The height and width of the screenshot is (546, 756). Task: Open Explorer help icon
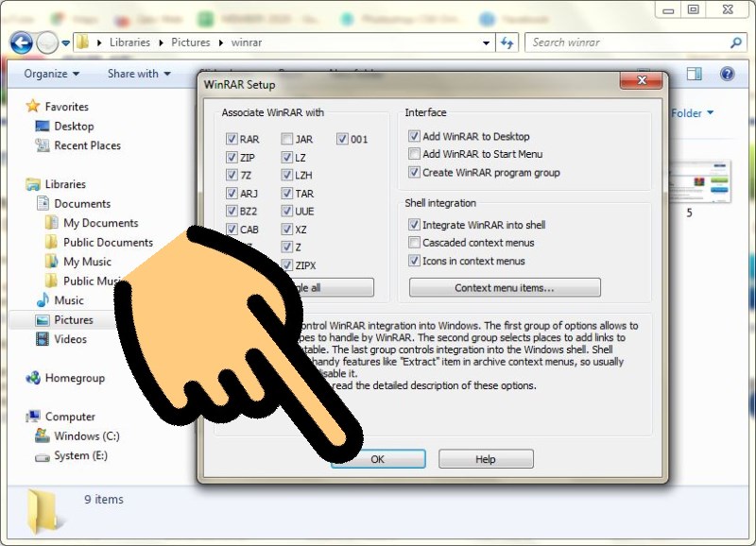[x=727, y=74]
